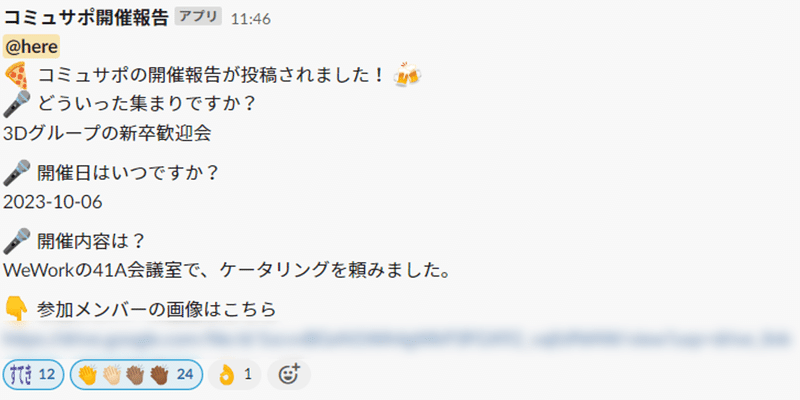This screenshot has width=800, height=400.
Task: Click the date text 2023-10-06
Action: pos(53,203)
